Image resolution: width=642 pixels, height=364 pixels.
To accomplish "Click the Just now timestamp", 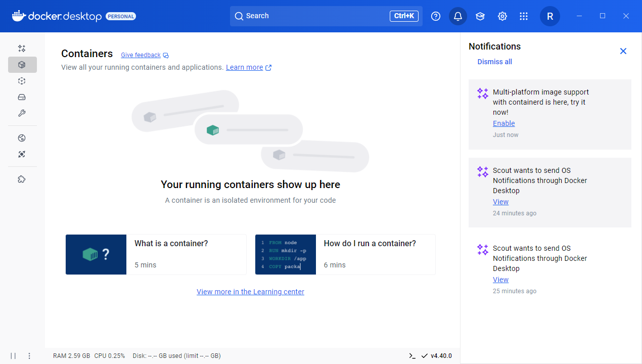I will pos(506,135).
